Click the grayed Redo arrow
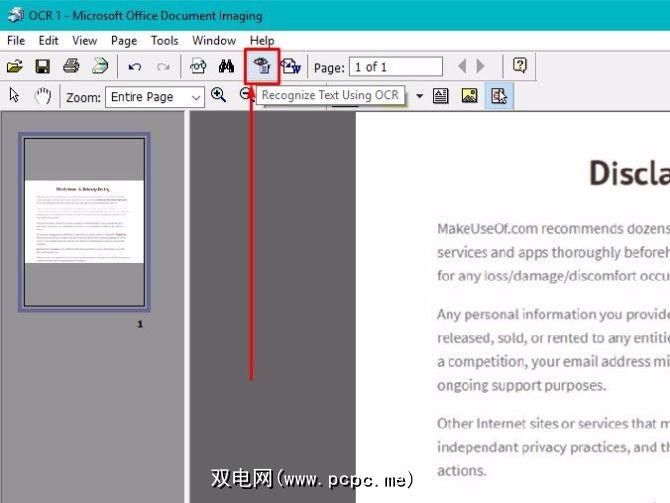Viewport: 670px width, 503px height. [163, 67]
